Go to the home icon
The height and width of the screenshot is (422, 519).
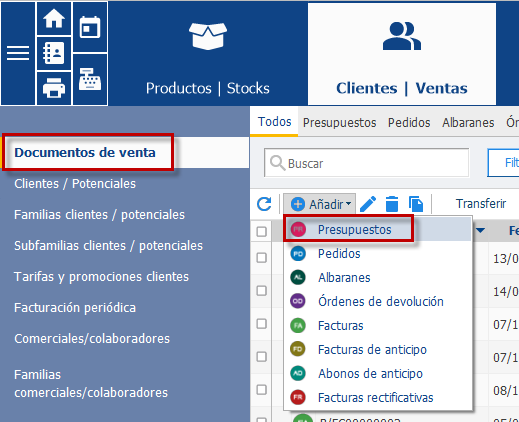click(54, 18)
